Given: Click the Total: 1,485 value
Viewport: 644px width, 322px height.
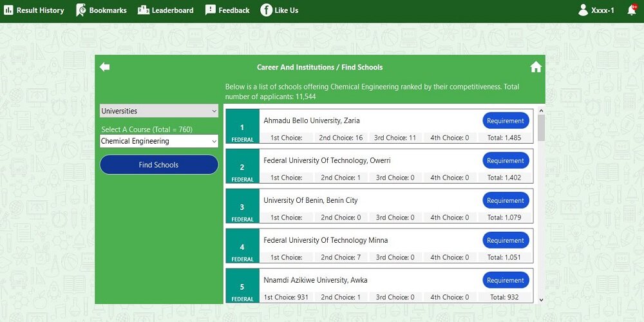Looking at the screenshot, I should [504, 138].
